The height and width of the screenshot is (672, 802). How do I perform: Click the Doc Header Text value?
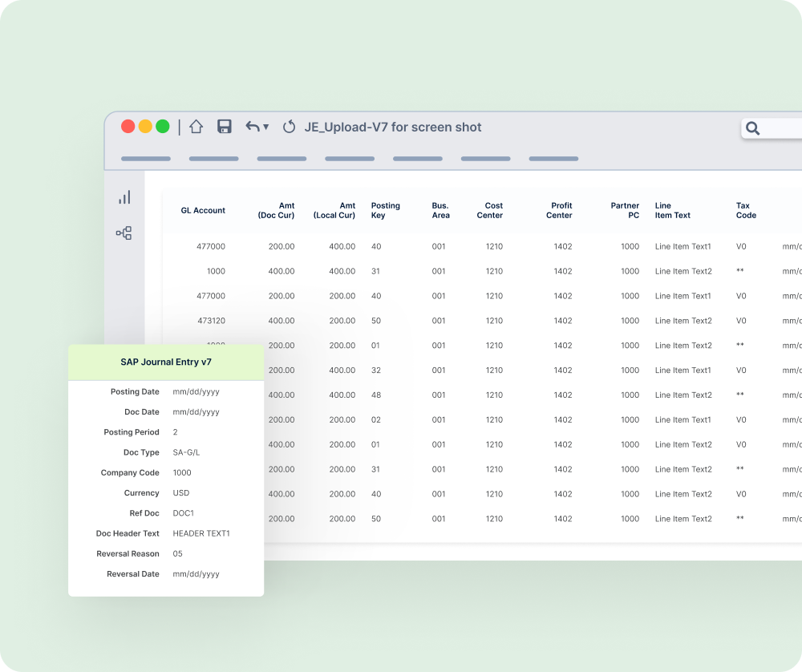pos(201,533)
